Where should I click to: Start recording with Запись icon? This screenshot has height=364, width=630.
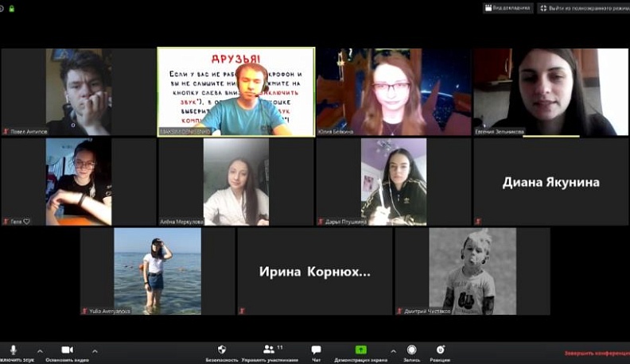[x=412, y=350]
